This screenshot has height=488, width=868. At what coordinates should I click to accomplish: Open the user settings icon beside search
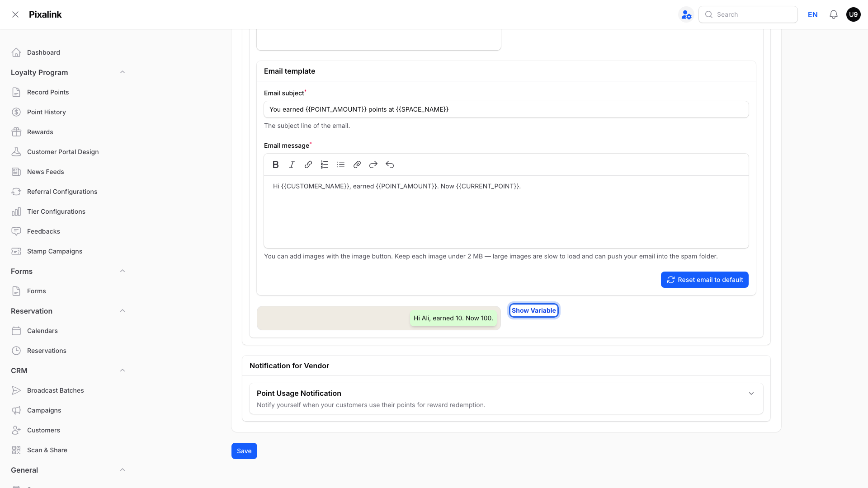[x=686, y=14]
